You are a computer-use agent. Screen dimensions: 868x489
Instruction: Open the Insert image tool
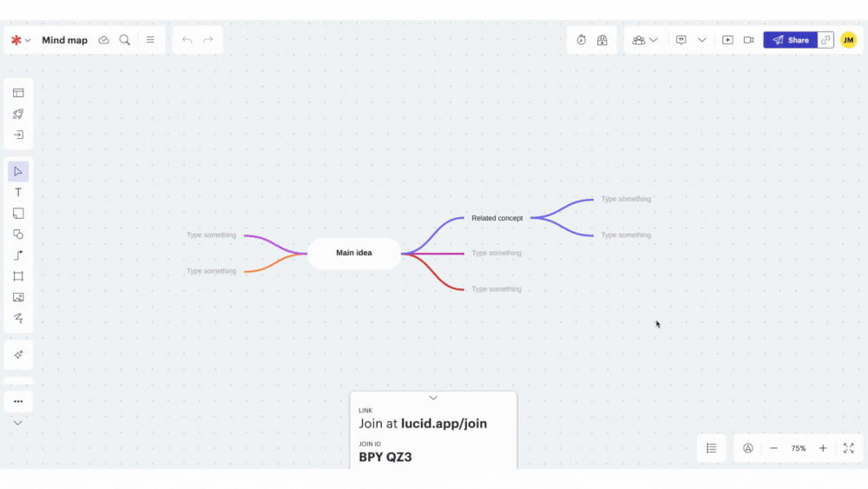pyautogui.click(x=18, y=297)
